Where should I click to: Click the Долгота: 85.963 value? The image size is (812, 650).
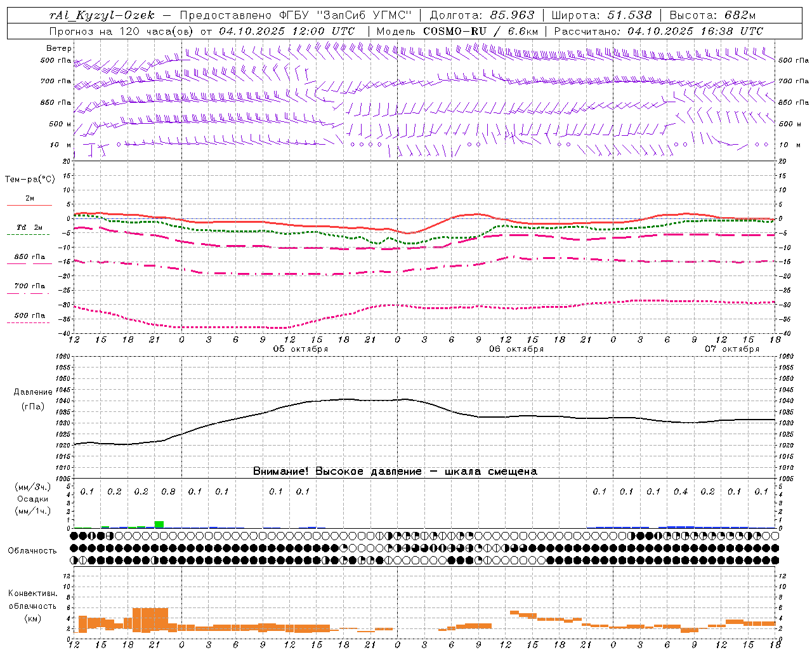coord(482,15)
